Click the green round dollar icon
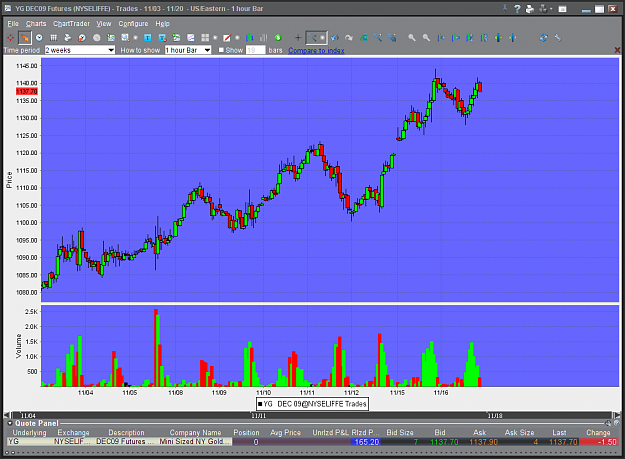Viewport: 625px width, 459px height. tap(278, 37)
